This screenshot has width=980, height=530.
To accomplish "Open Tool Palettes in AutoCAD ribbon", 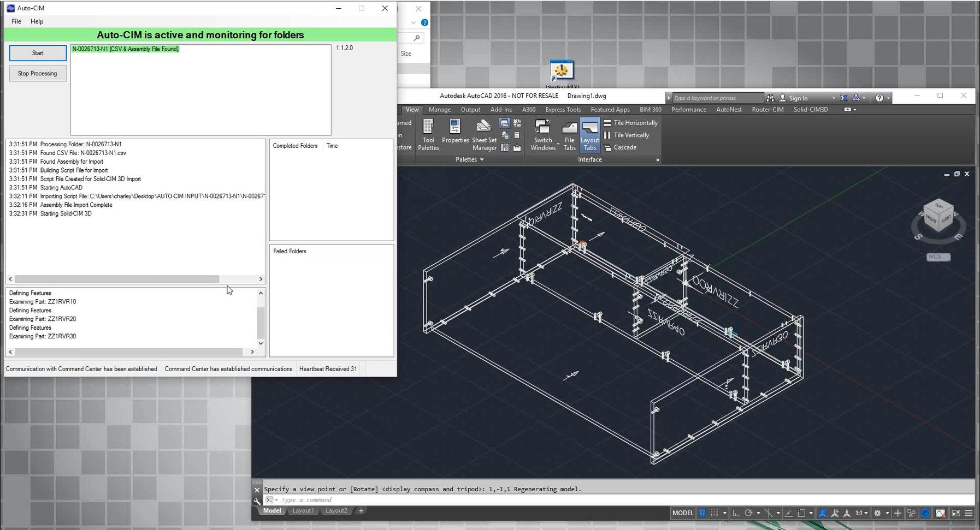I will pos(428,135).
